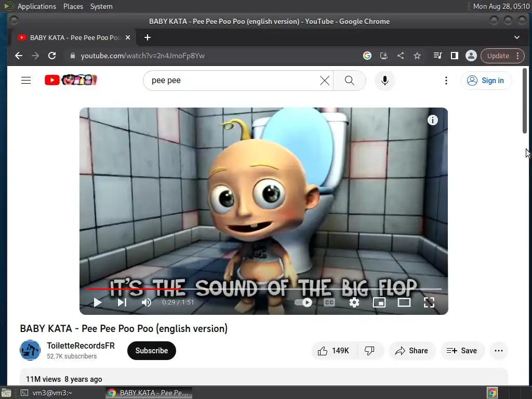Open the Applications menu
The image size is (532, 399).
tap(37, 6)
